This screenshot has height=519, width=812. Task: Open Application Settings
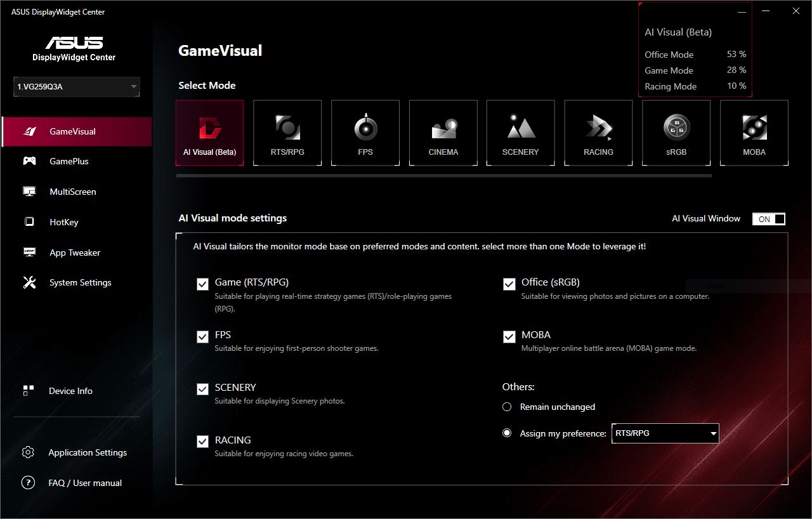point(88,452)
